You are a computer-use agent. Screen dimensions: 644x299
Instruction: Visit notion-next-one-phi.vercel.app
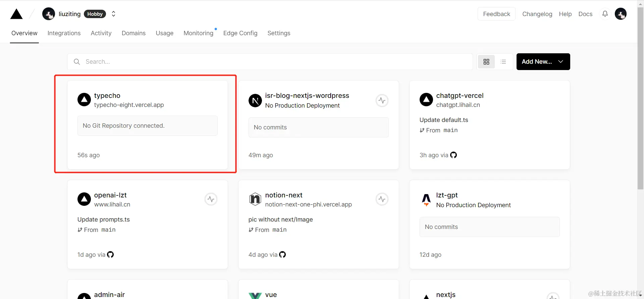pyautogui.click(x=308, y=204)
